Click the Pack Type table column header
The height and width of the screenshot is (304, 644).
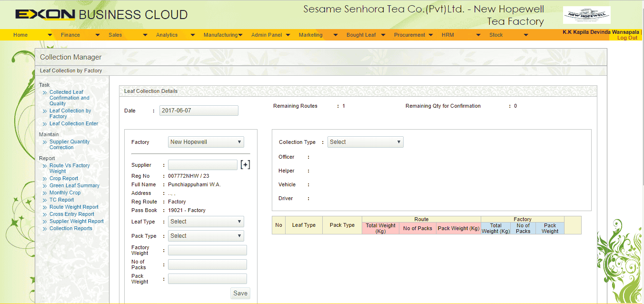tap(342, 225)
